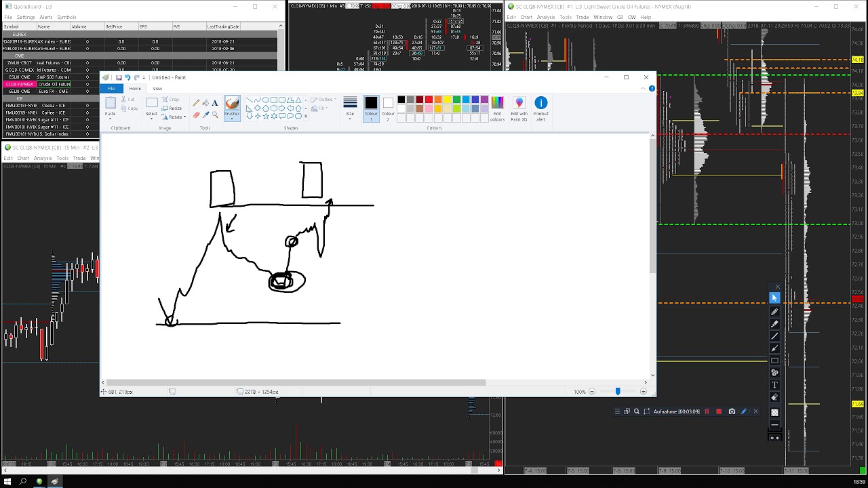Select the text T tool in drawing toolbar

click(x=774, y=385)
